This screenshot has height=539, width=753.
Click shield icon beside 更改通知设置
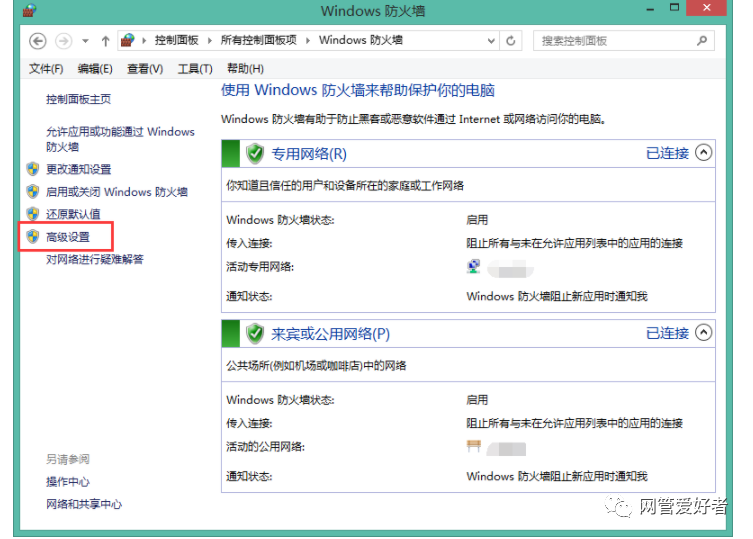coord(33,169)
